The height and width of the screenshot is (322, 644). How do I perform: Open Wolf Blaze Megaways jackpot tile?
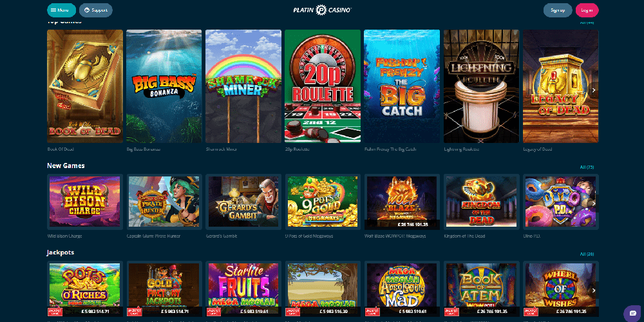pos(402,202)
